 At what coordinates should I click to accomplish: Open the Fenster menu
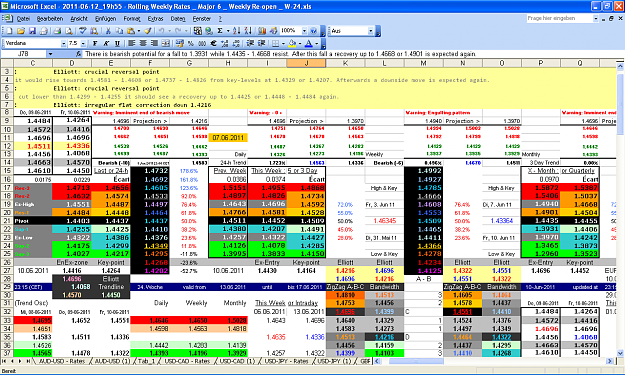point(202,19)
